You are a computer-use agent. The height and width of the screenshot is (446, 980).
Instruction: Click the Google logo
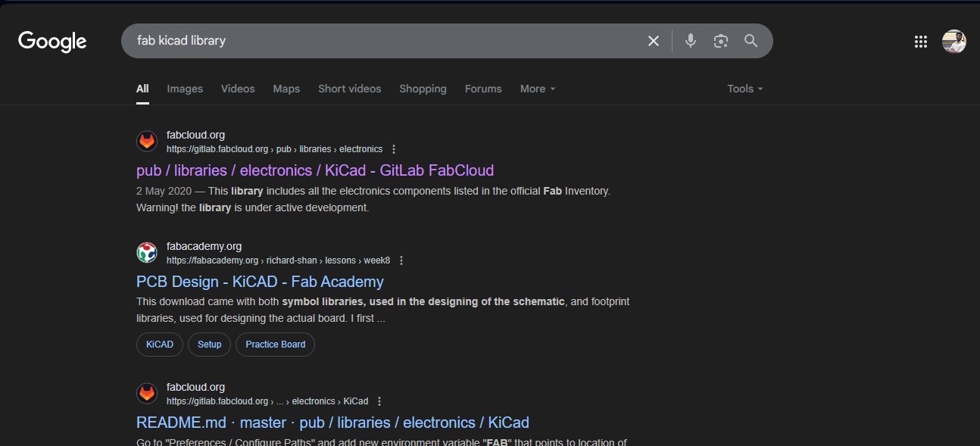tap(52, 41)
